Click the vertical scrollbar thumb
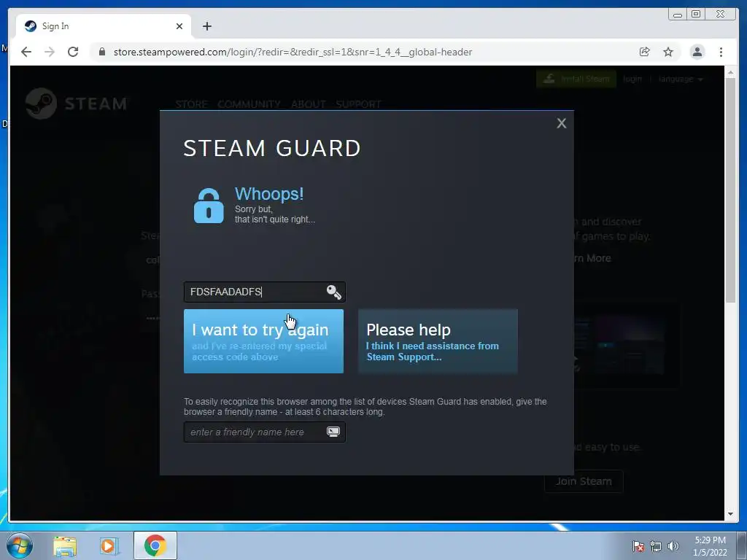747x560 pixels. pos(730,190)
